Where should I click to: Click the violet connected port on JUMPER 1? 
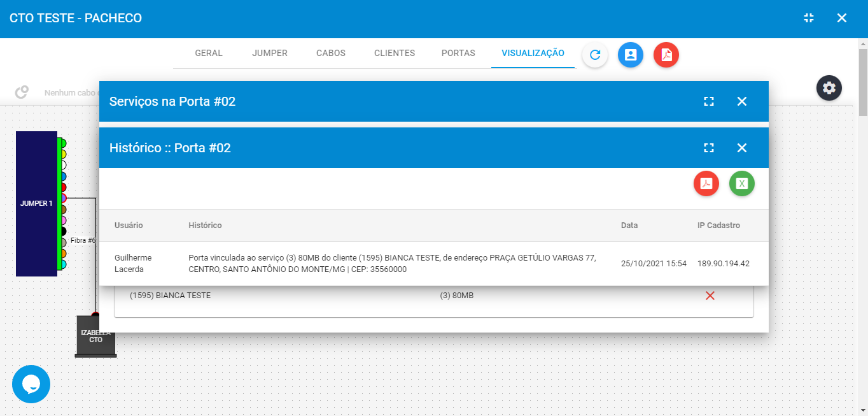coord(62,198)
